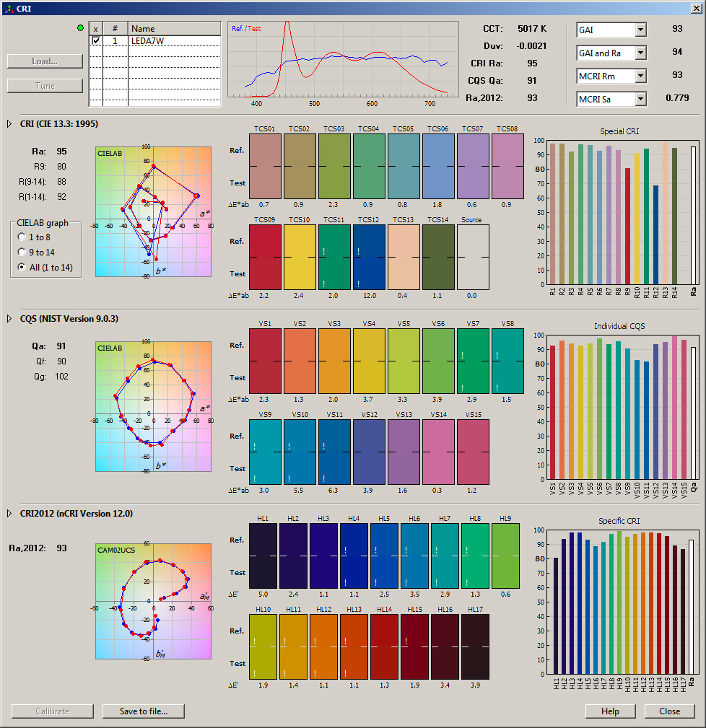Expand the MCRI Rm dropdown list

(x=640, y=76)
